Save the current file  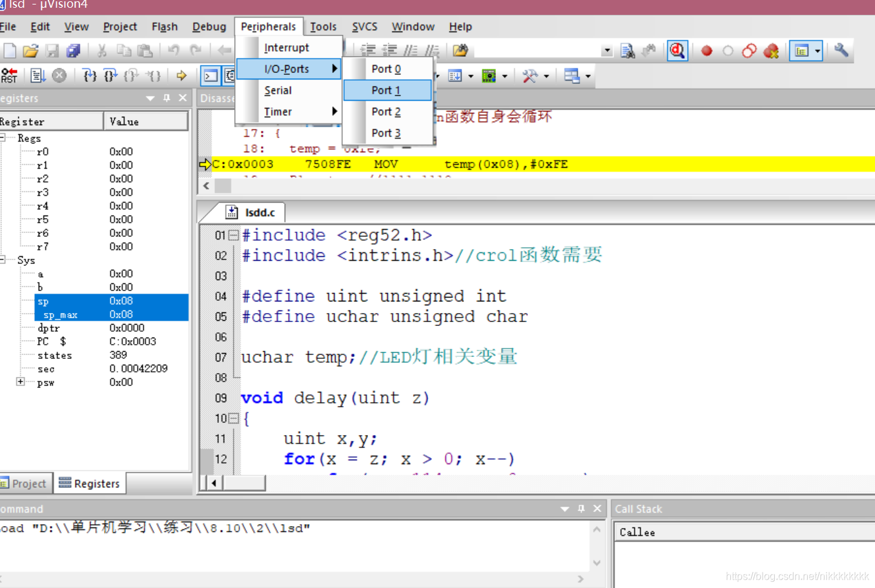[52, 50]
